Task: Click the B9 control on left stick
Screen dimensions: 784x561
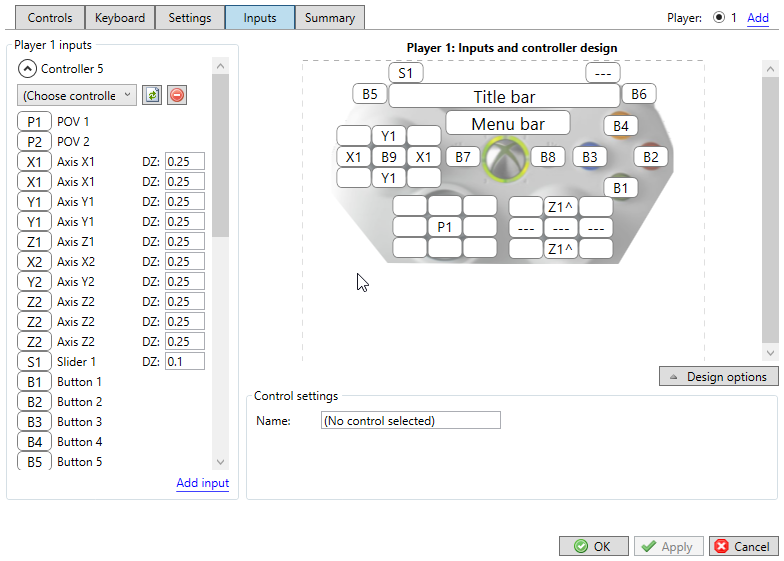Action: tap(389, 157)
